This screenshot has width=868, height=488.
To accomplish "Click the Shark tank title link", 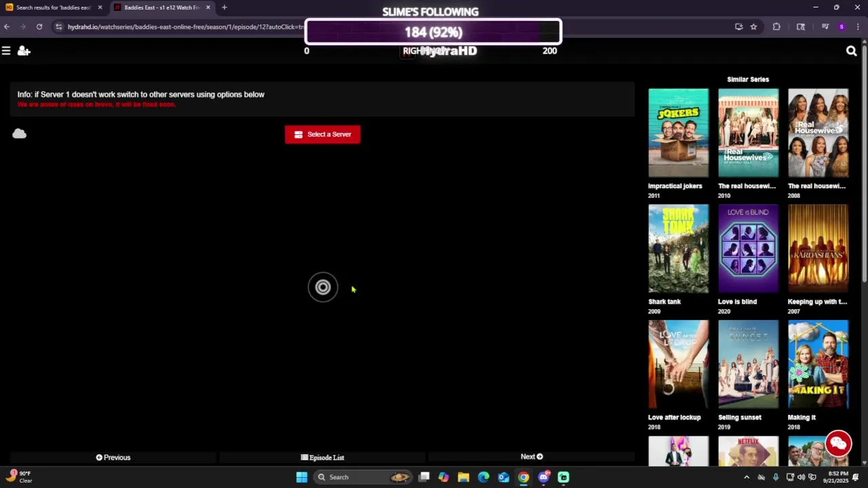I will (x=665, y=302).
